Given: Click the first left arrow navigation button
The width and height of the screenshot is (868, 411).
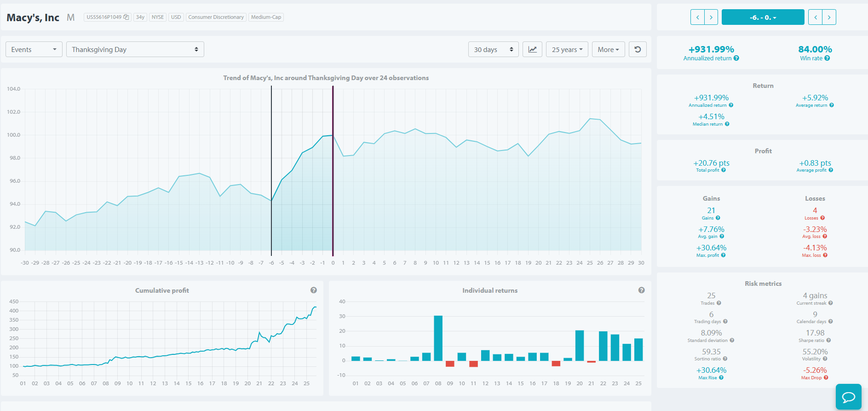Looking at the screenshot, I should [x=697, y=17].
